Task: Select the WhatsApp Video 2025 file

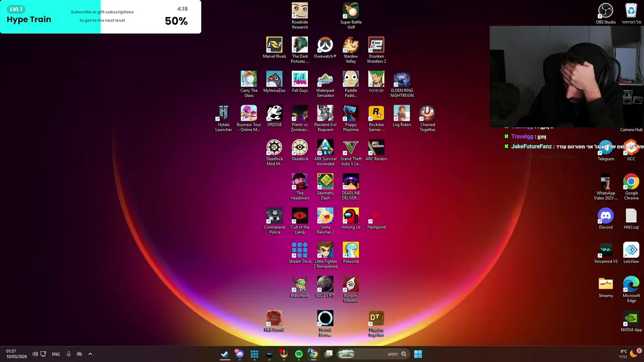Action: (606, 187)
